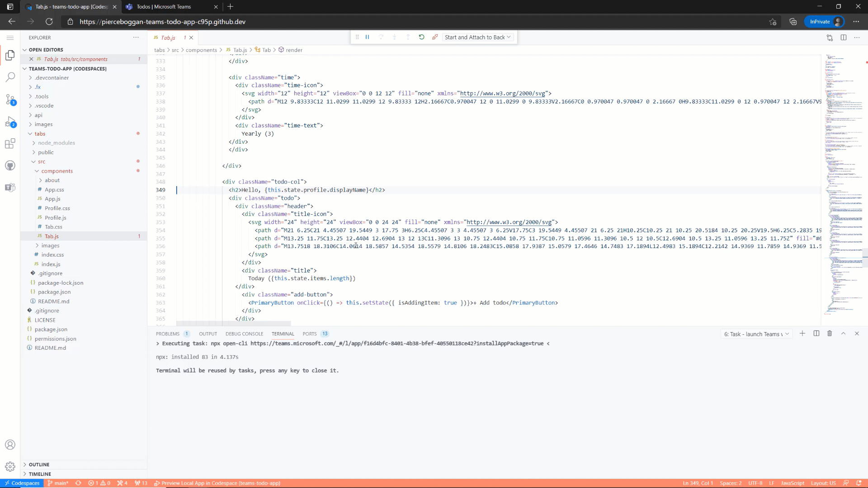Image resolution: width=868 pixels, height=488 pixels.
Task: Open the Search view in activity bar
Action: pos(10,77)
